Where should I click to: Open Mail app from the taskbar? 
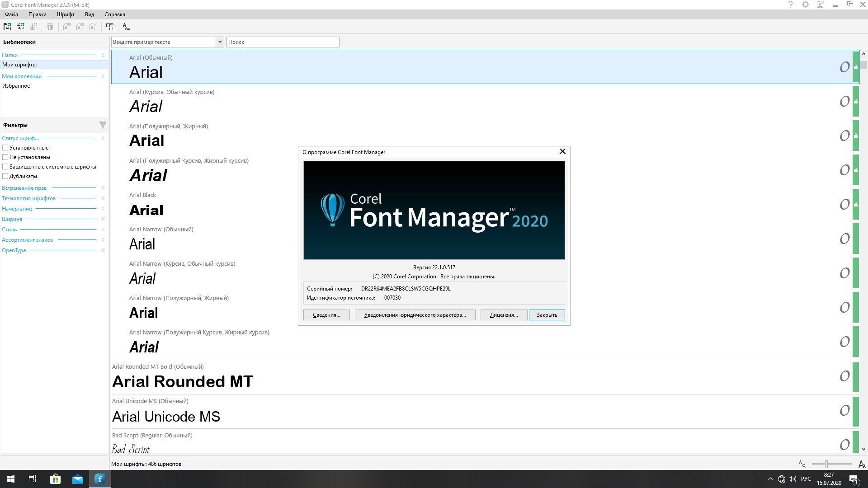(x=78, y=479)
